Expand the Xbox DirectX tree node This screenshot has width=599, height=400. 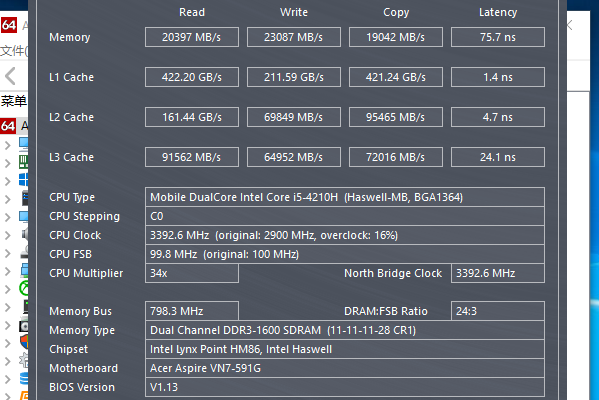click(x=7, y=289)
